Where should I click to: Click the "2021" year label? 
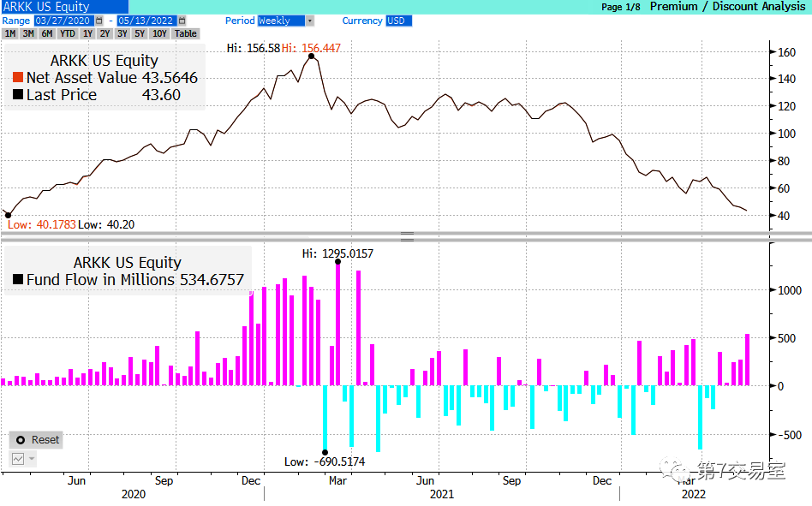pos(442,494)
